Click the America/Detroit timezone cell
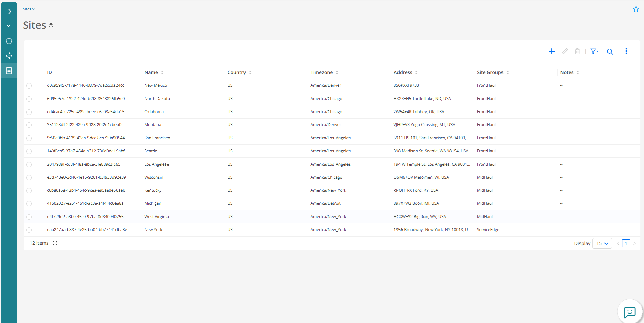 pyautogui.click(x=326, y=203)
